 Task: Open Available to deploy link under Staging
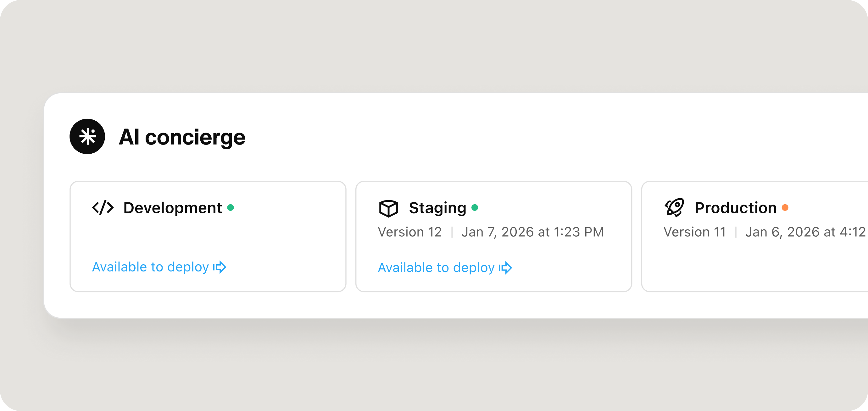pos(445,268)
